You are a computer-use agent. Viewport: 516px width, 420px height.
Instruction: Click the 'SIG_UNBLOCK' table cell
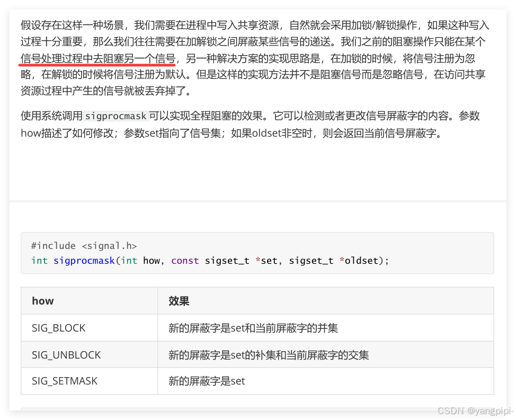(x=89, y=354)
